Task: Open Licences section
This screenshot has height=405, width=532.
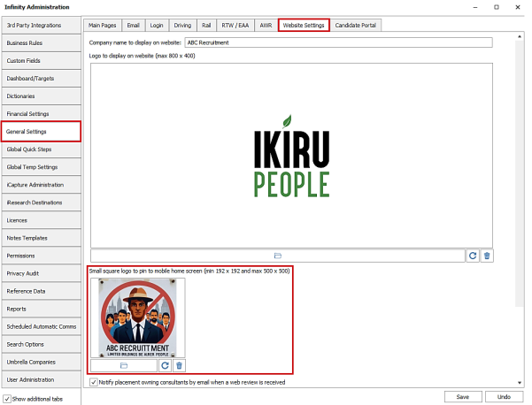Action: pyautogui.click(x=41, y=220)
